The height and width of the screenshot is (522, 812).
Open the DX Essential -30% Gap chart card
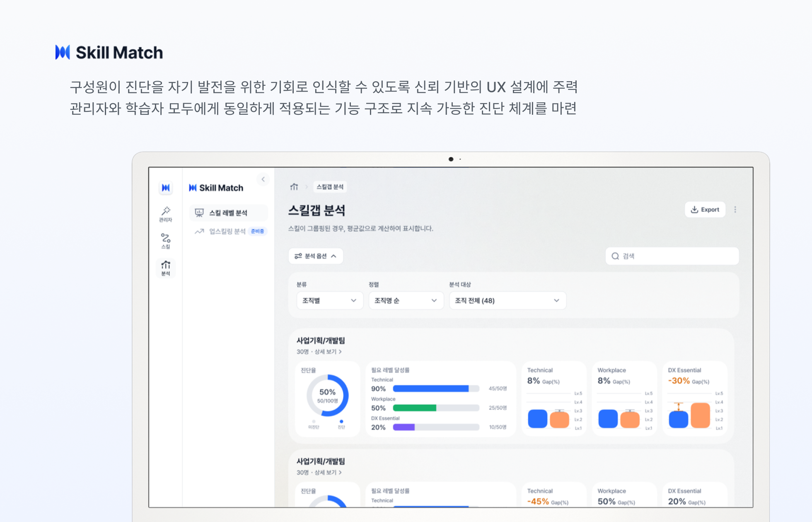click(695, 399)
